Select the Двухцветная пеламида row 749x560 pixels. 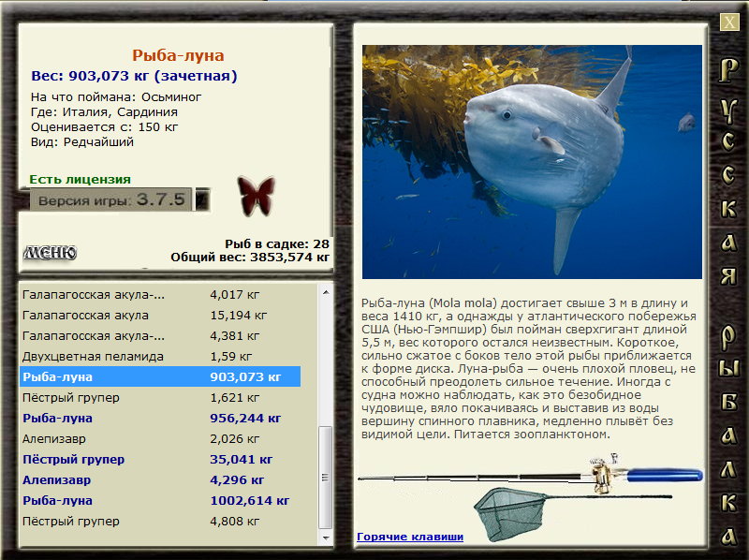161,357
